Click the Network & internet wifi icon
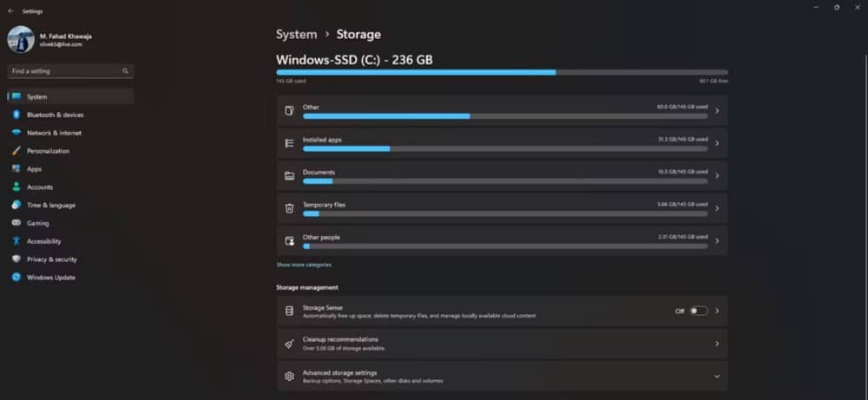This screenshot has width=868, height=400. tap(16, 133)
